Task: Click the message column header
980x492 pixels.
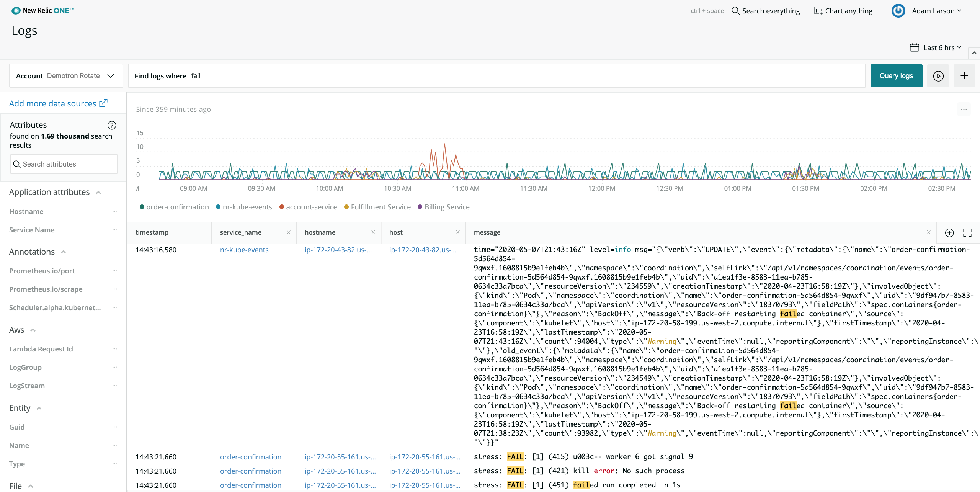Action: pos(487,232)
